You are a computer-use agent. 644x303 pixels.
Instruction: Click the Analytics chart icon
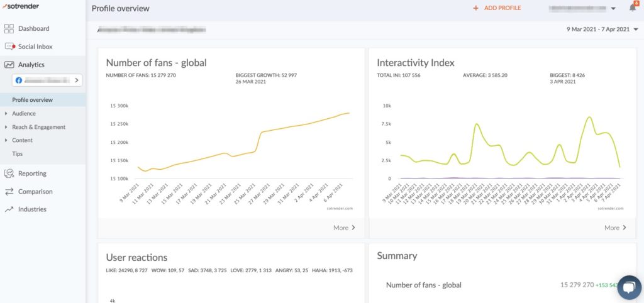pos(9,65)
